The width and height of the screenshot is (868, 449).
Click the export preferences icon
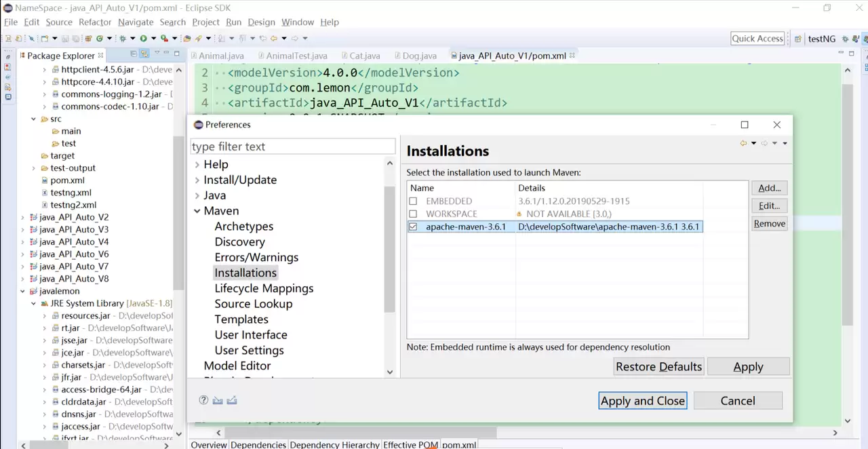click(x=232, y=400)
